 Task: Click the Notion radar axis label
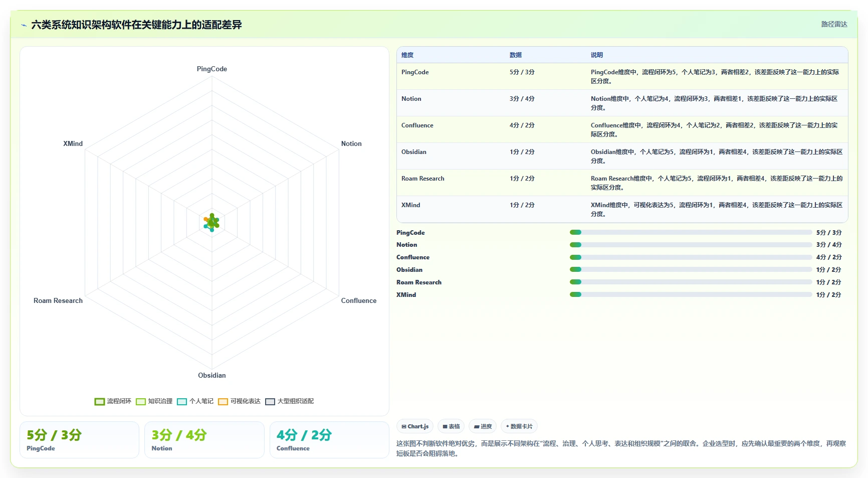(351, 143)
